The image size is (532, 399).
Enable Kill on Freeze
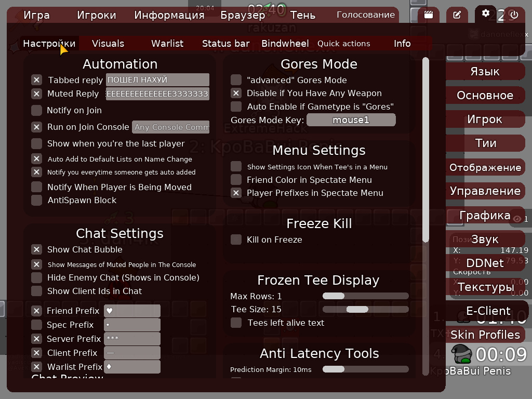coord(236,240)
